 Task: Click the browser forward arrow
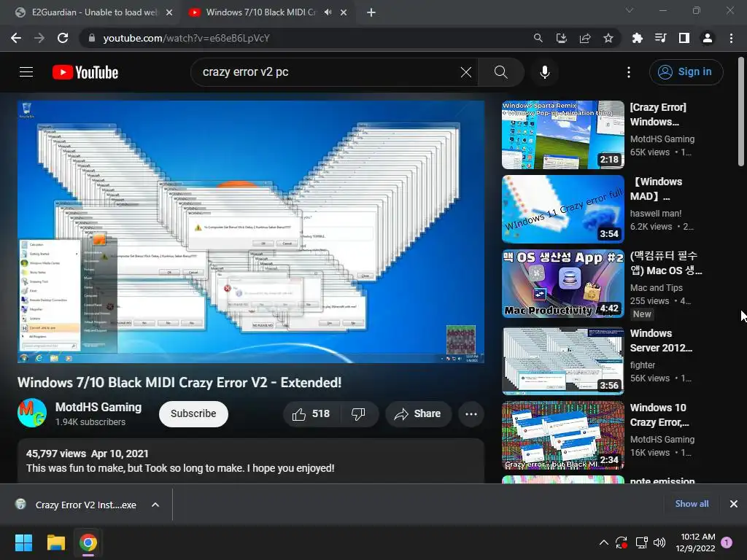(x=39, y=38)
